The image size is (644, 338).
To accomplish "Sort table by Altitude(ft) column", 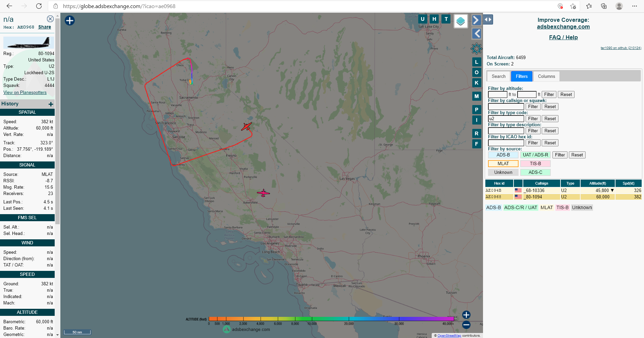I will pyautogui.click(x=598, y=183).
